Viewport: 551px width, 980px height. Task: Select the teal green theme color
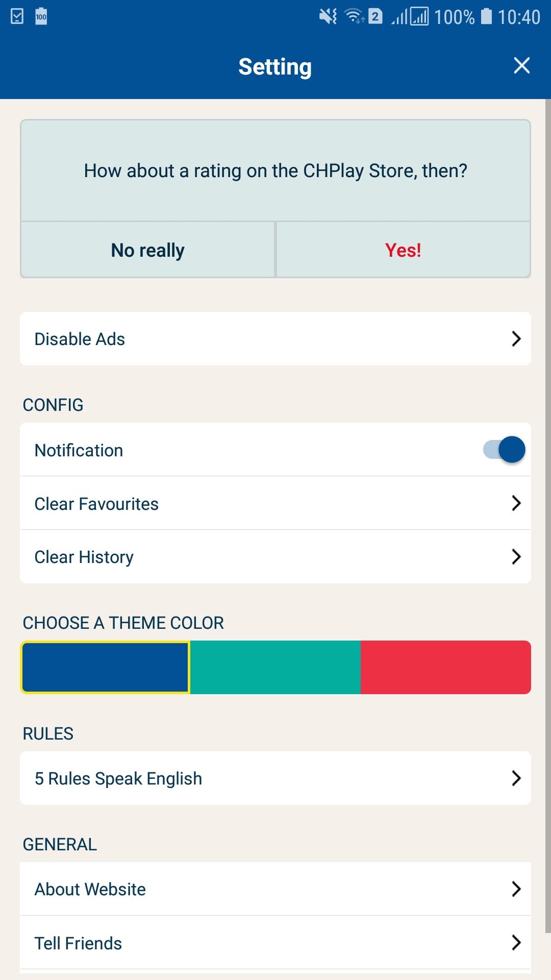pyautogui.click(x=275, y=668)
